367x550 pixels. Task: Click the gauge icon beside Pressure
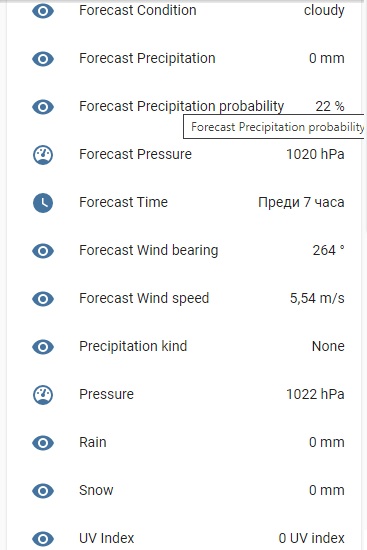pyautogui.click(x=43, y=395)
